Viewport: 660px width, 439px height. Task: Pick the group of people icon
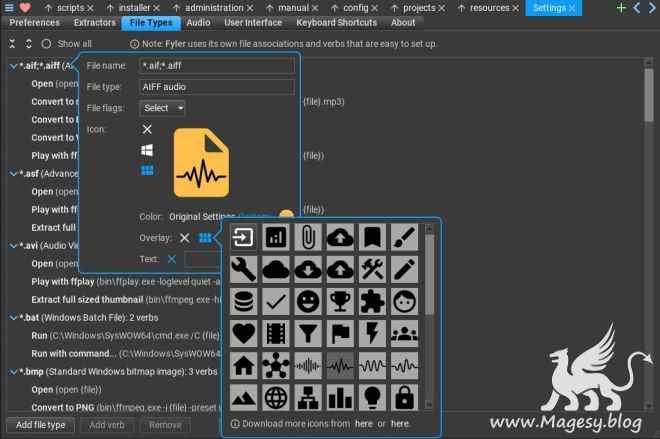click(404, 333)
